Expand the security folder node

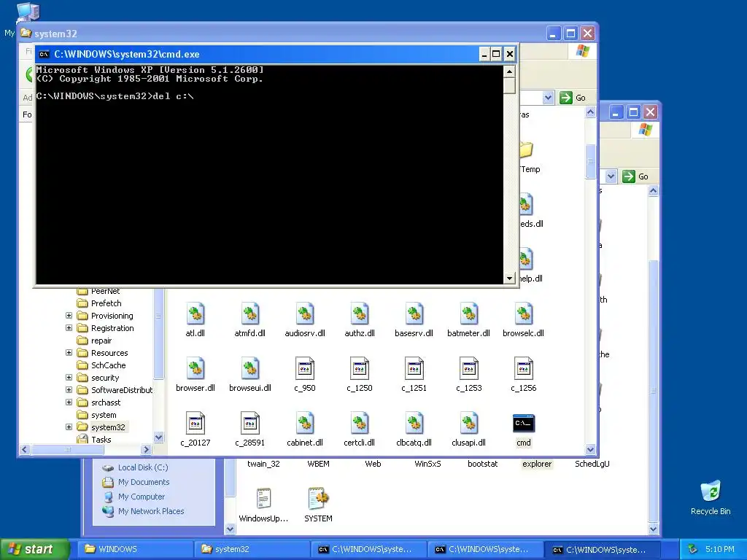coord(69,378)
